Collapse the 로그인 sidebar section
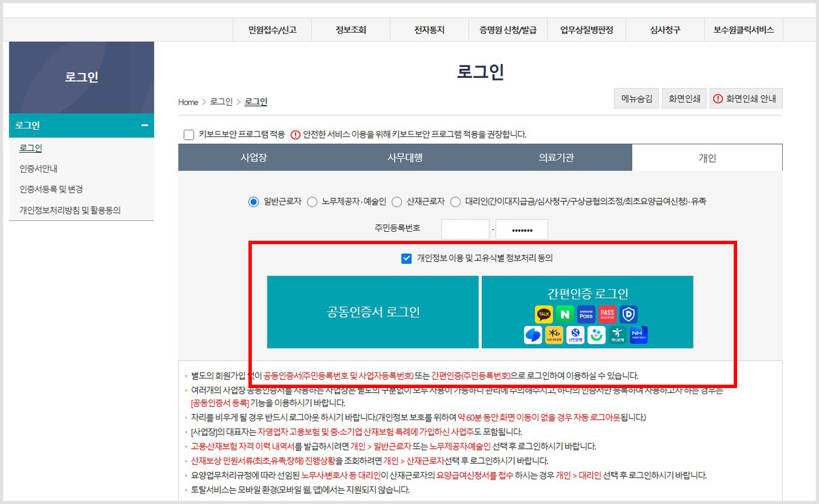 pyautogui.click(x=145, y=125)
